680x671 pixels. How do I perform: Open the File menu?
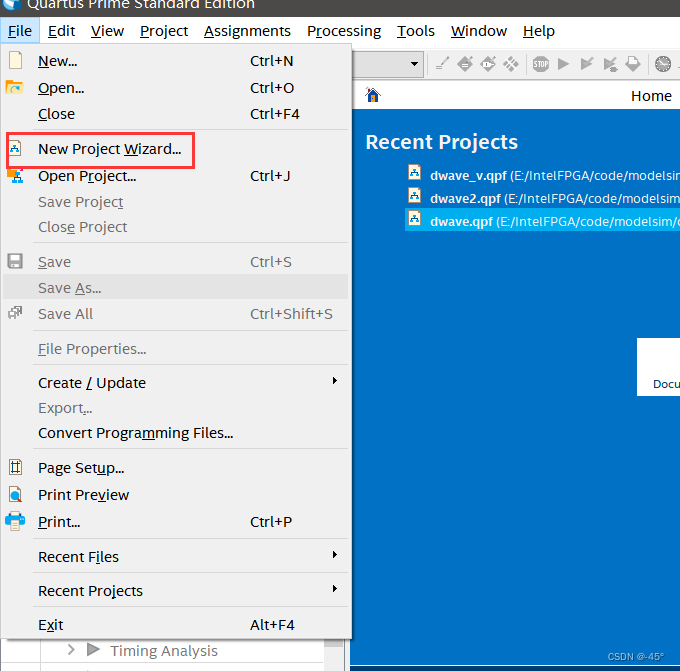(x=20, y=31)
